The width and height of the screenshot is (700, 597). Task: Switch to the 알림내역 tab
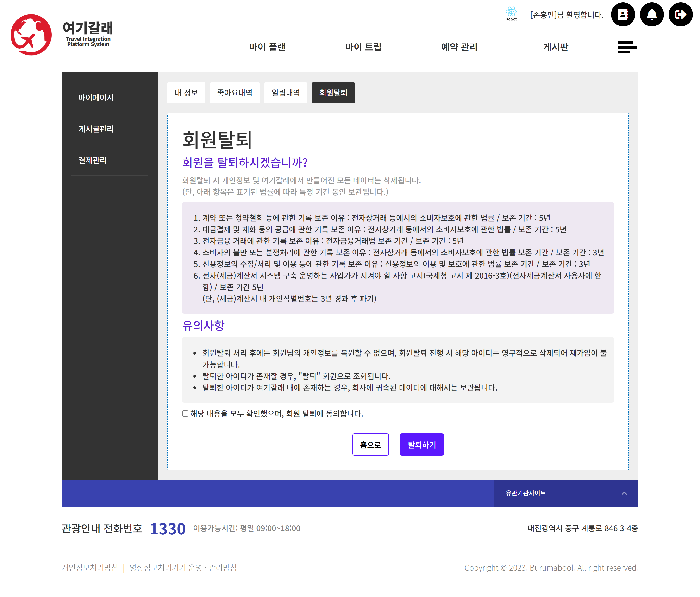(286, 93)
